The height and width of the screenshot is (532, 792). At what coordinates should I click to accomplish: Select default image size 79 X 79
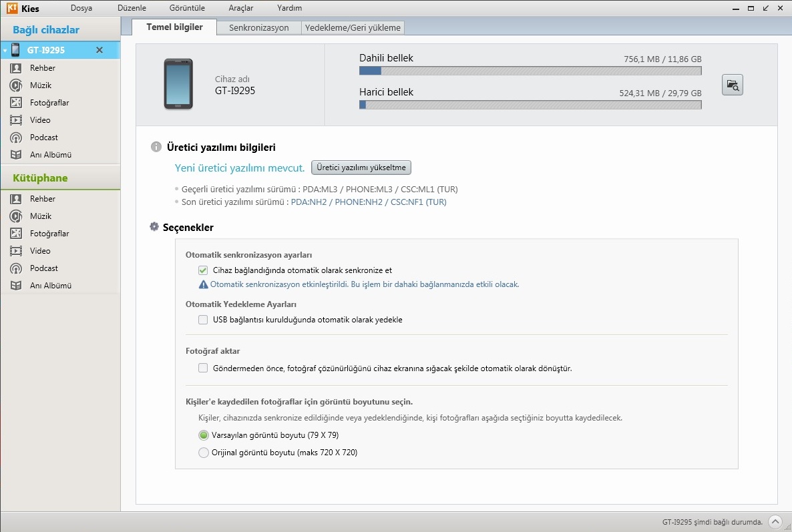click(204, 435)
